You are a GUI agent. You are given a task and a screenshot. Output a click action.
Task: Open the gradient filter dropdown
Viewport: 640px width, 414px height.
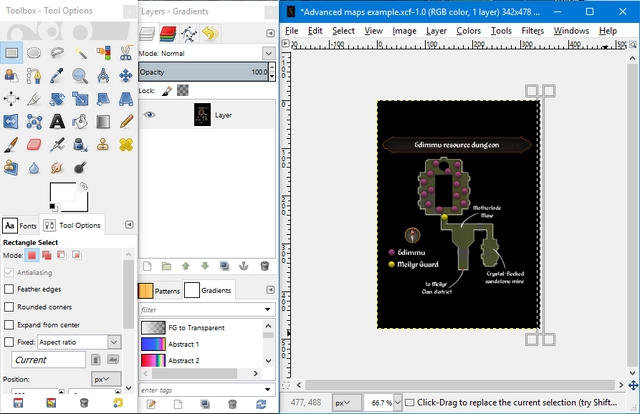[268, 309]
